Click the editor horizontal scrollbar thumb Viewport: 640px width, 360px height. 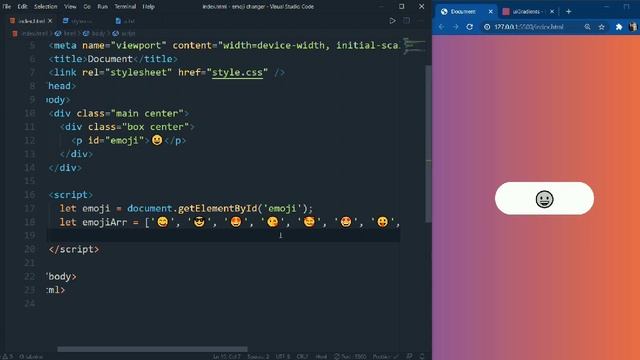(152, 349)
